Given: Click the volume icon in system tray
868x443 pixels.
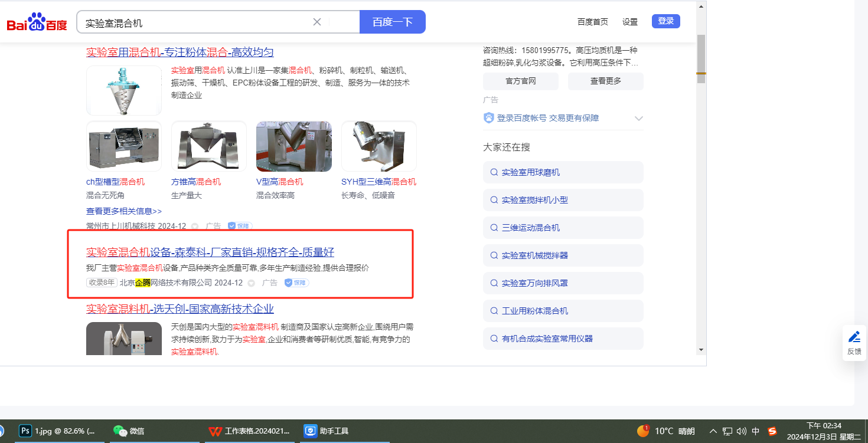Looking at the screenshot, I should 742,431.
